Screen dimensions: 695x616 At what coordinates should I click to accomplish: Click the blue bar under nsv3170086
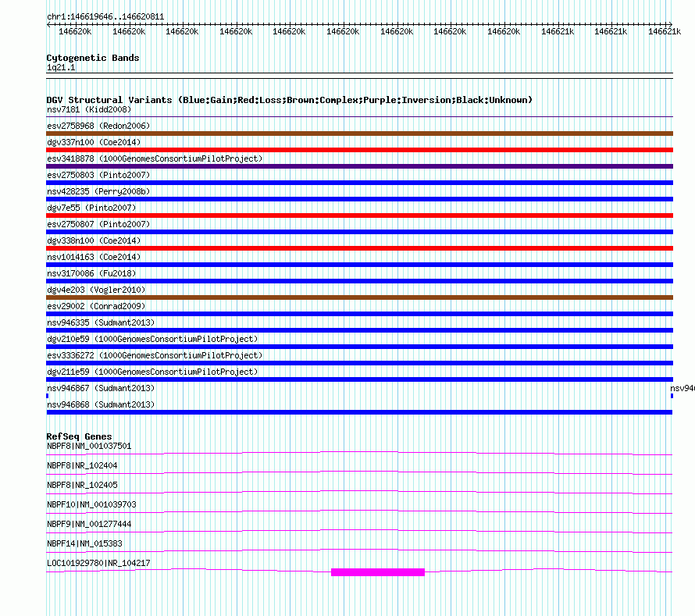click(359, 281)
